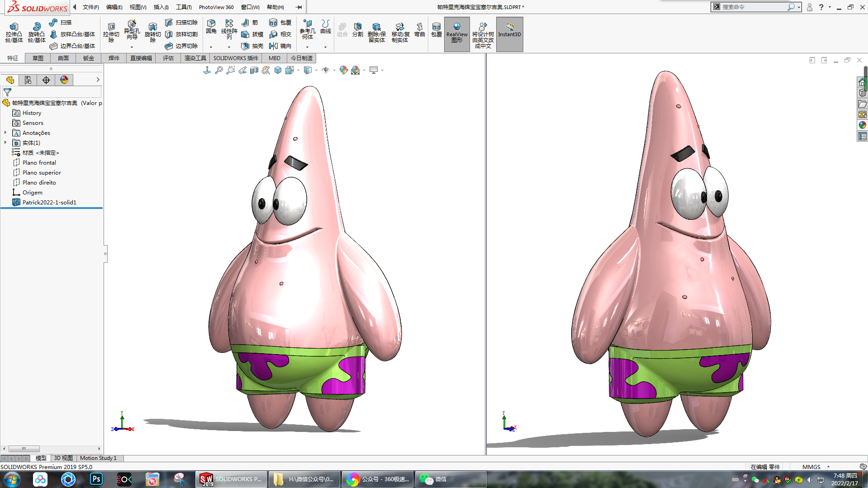Open the 异型孔向导 hole wizard
The height and width of the screenshot is (488, 868).
point(132,30)
